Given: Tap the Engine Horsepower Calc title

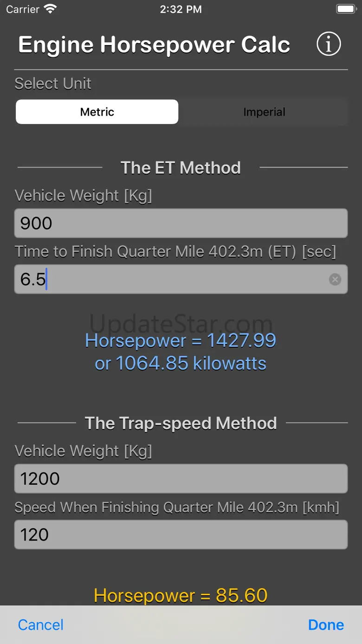Looking at the screenshot, I should pyautogui.click(x=154, y=45).
